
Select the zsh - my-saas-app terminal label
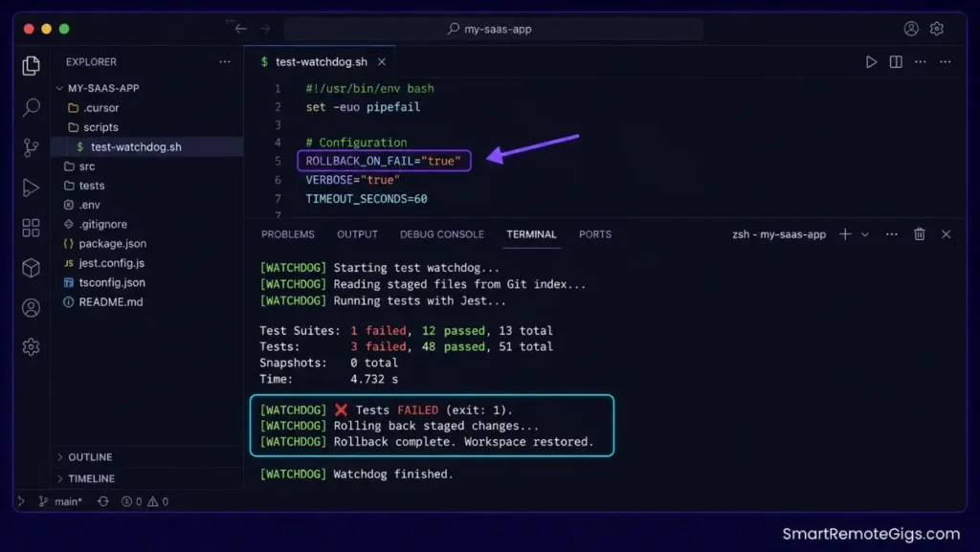click(x=779, y=234)
